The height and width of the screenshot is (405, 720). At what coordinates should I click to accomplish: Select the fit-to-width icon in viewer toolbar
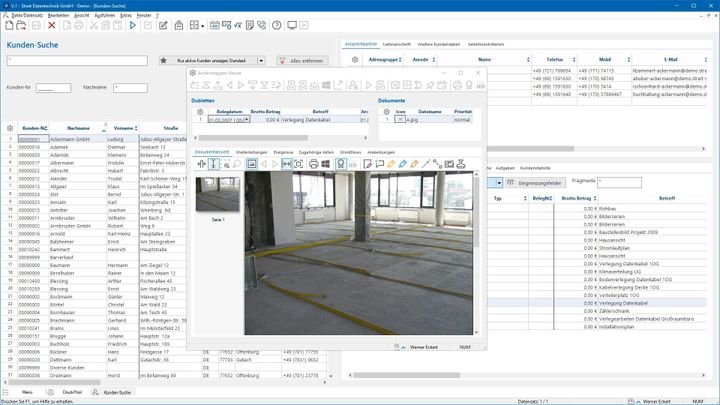click(x=286, y=164)
